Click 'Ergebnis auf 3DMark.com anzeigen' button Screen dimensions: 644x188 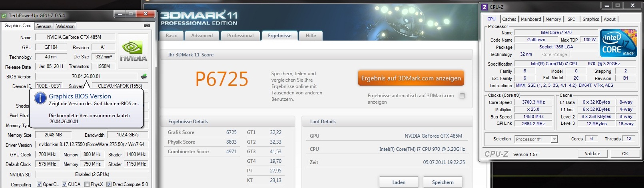pyautogui.click(x=411, y=78)
